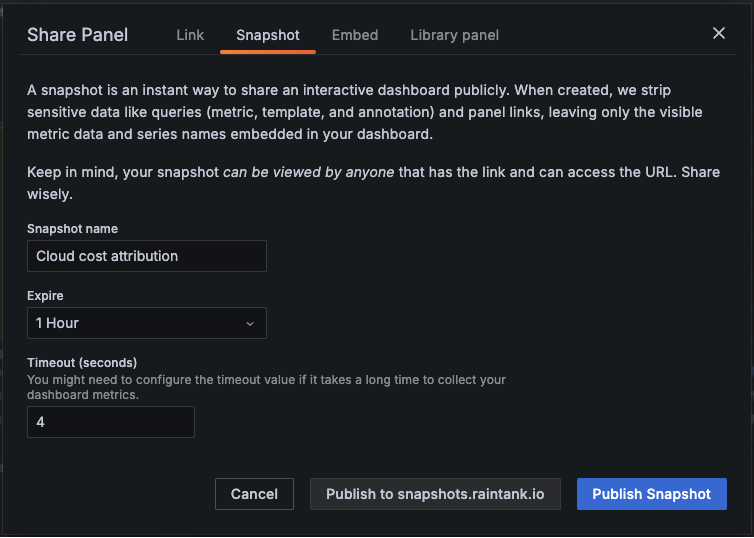Image resolution: width=754 pixels, height=538 pixels.
Task: Click the snapshot description paragraph
Action: [x=364, y=111]
